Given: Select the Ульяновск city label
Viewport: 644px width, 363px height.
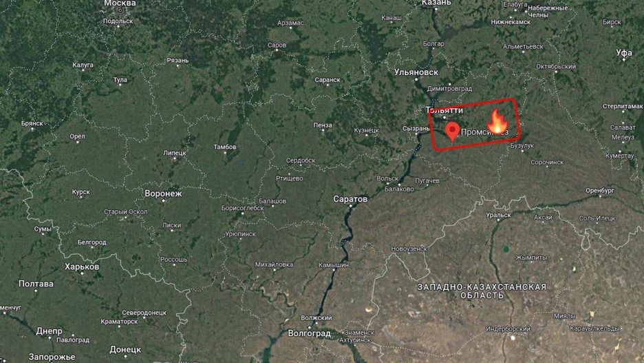Looking at the screenshot, I should 416,72.
